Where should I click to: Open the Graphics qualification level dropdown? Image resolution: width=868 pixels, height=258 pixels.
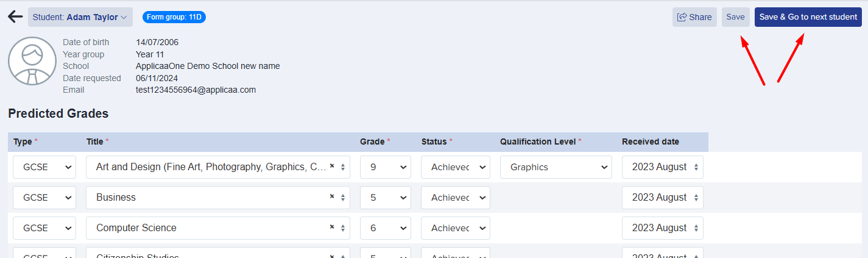click(556, 167)
